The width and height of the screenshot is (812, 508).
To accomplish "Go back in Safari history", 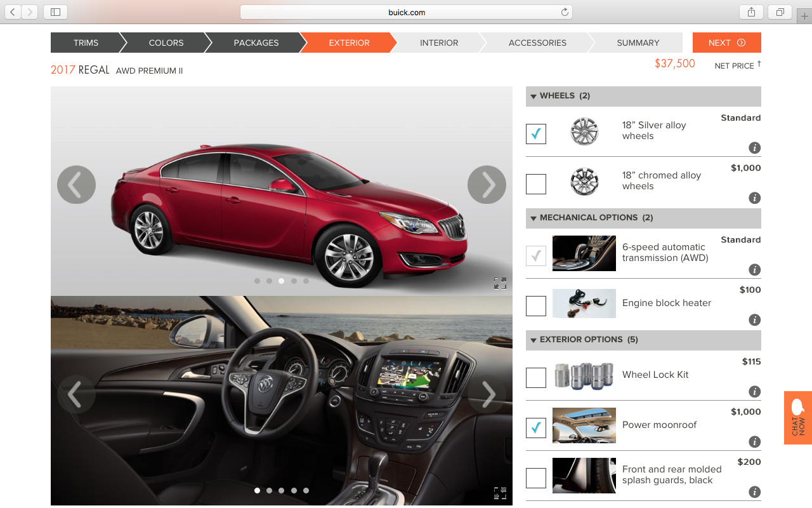I will [x=13, y=11].
